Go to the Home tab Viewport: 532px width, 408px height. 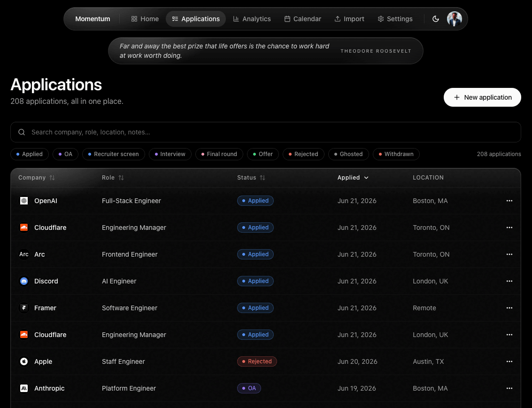(x=145, y=19)
